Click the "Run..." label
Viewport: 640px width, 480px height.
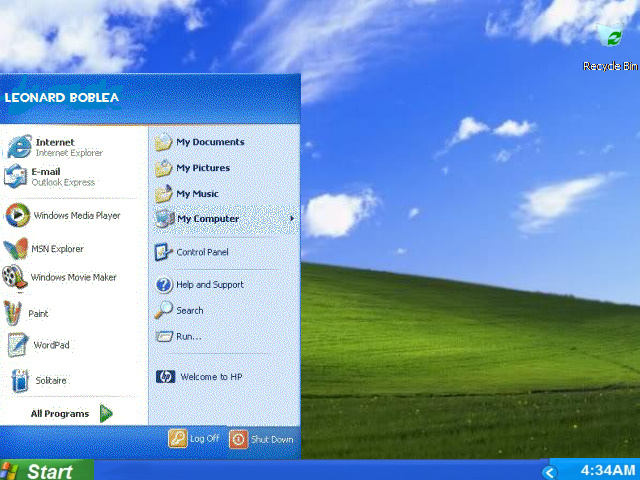189,336
